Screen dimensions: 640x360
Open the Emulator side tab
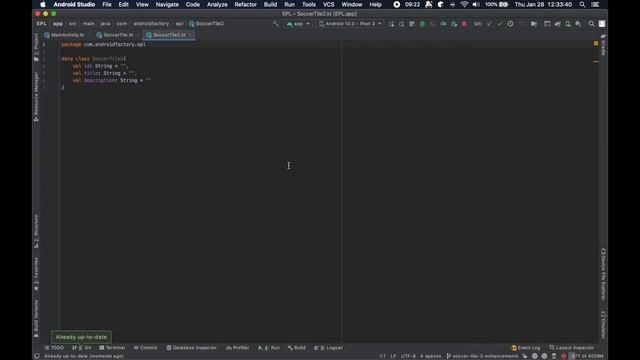[x=603, y=324]
